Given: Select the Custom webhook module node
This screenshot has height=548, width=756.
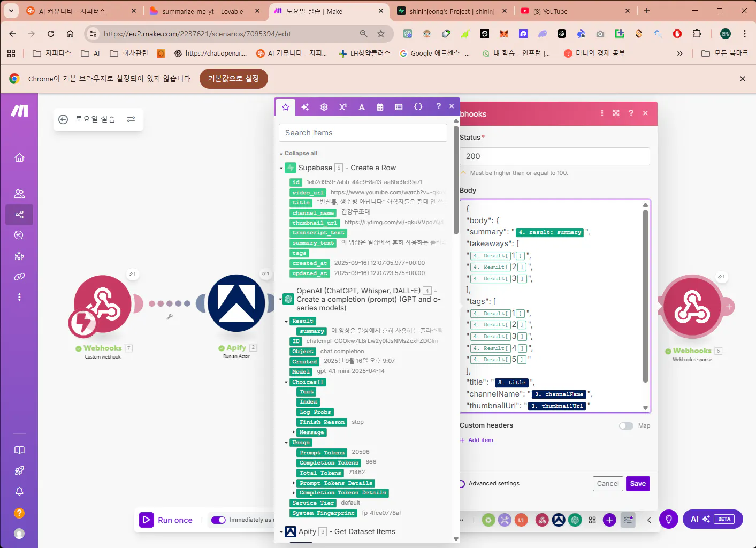Looking at the screenshot, I should click(102, 304).
